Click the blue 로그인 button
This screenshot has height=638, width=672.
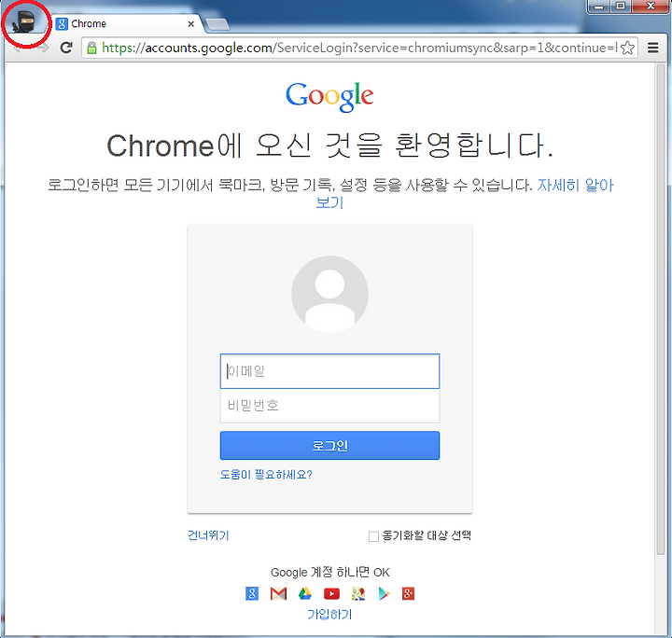pos(329,445)
